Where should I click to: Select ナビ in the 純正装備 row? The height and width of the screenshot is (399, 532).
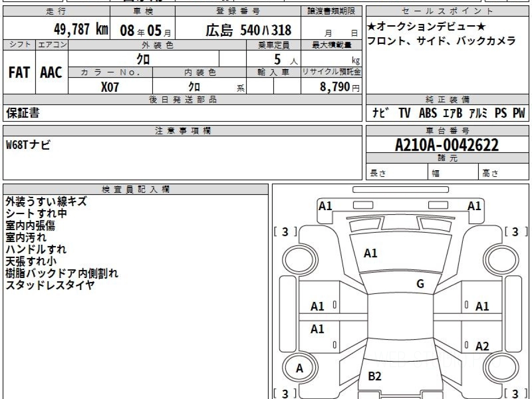(x=381, y=113)
